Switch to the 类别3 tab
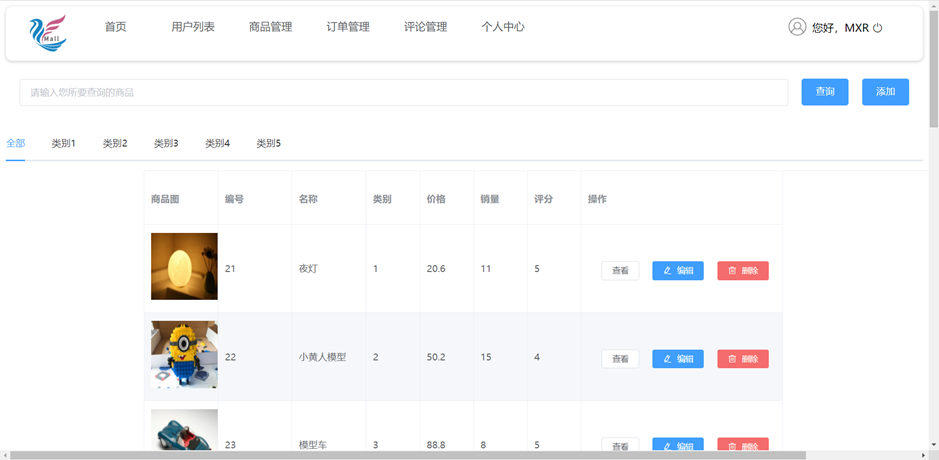Screen dimensions: 939x460 pos(166,143)
